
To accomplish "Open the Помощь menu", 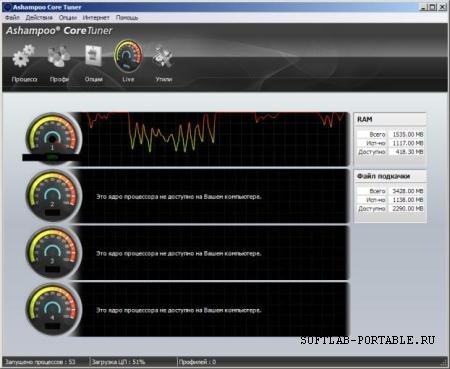I will tap(127, 18).
